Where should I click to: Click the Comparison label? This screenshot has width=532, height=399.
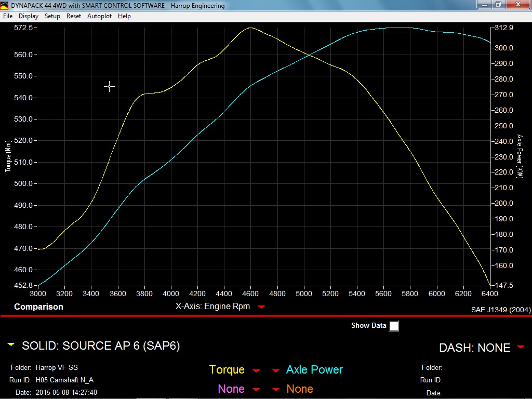point(38,307)
